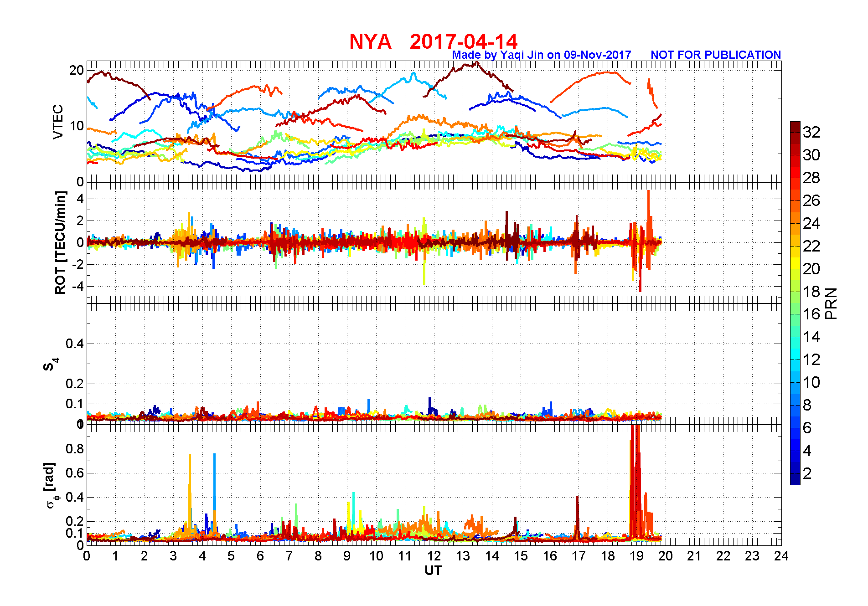The width and height of the screenshot is (868, 606).
Task: Click the "S4" y-axis label
Action: (51, 364)
